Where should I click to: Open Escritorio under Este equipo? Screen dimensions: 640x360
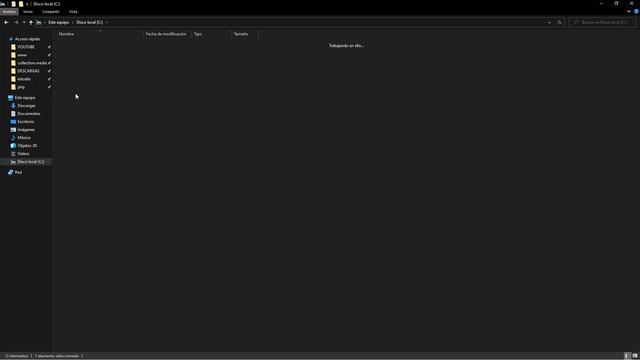[x=26, y=122]
